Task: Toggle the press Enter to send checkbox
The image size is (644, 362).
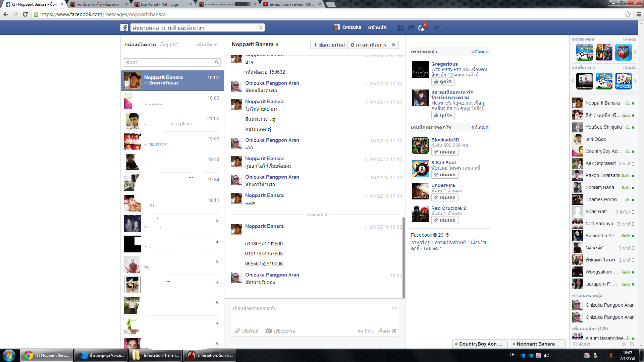Action: coord(394,331)
